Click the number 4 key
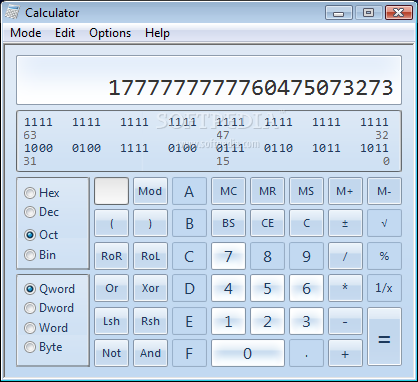This screenshot has width=418, height=382. (228, 288)
